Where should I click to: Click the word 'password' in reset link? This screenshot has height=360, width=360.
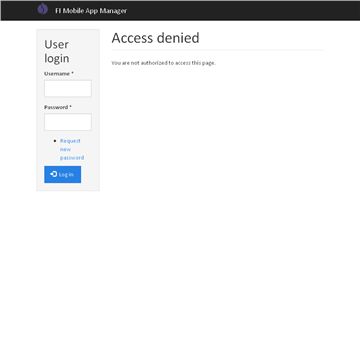(72, 158)
